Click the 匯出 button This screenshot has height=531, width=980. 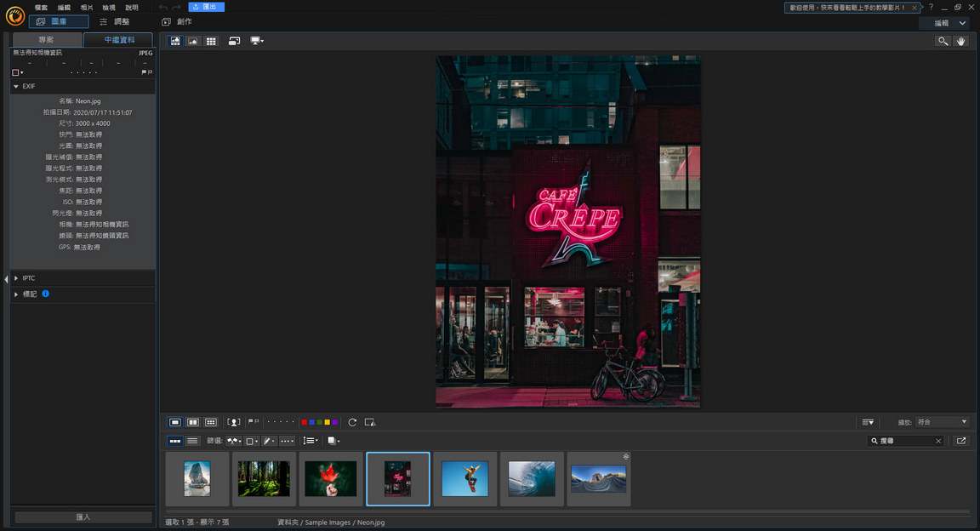click(207, 7)
